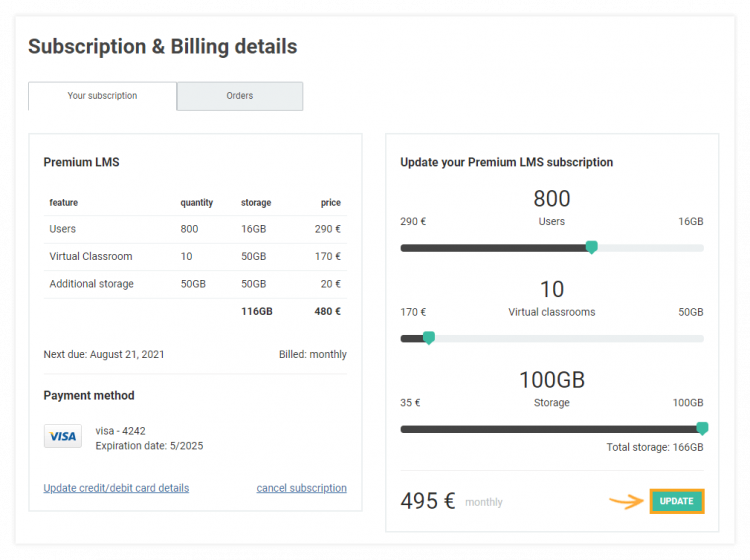
Task: Click the visa - 4242 card text
Action: pos(120,431)
